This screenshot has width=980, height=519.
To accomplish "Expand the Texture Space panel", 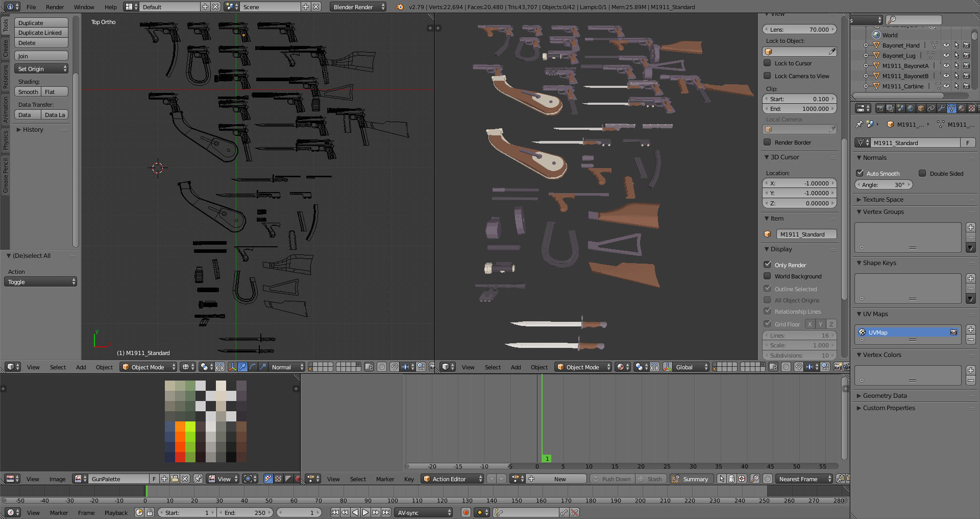I will click(x=883, y=199).
